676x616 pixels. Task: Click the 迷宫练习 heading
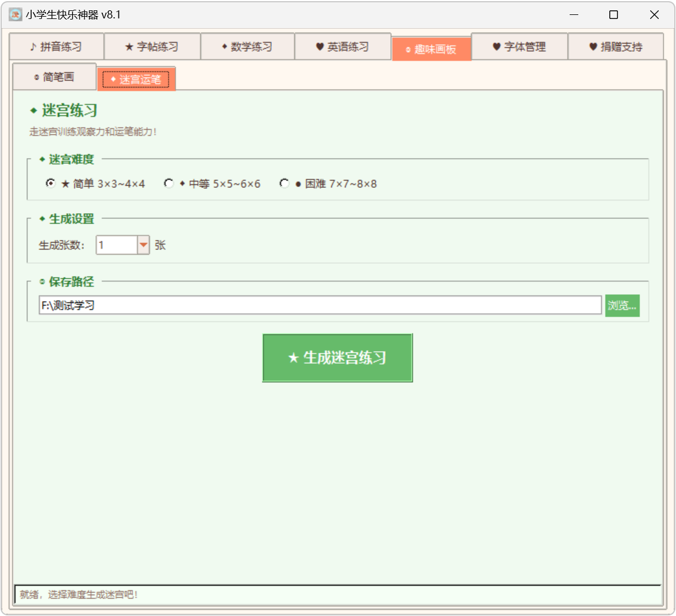coord(64,110)
